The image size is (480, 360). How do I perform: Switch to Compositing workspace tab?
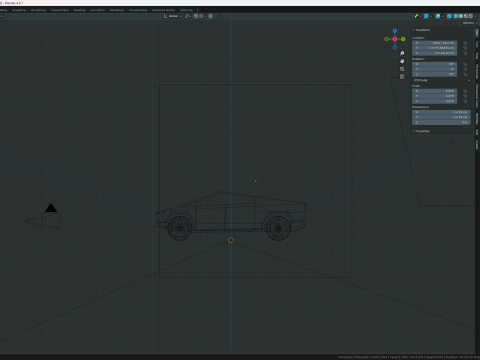(138, 10)
